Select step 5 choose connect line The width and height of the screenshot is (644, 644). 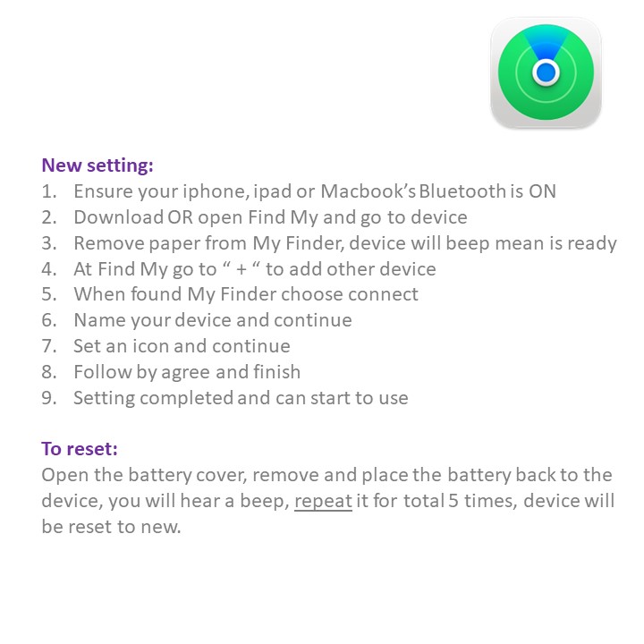[230, 294]
